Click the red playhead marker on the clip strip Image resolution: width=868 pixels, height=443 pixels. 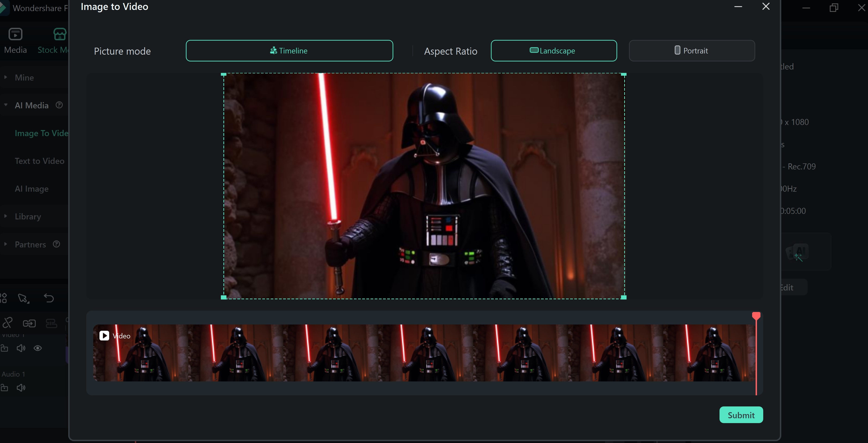coord(756,316)
